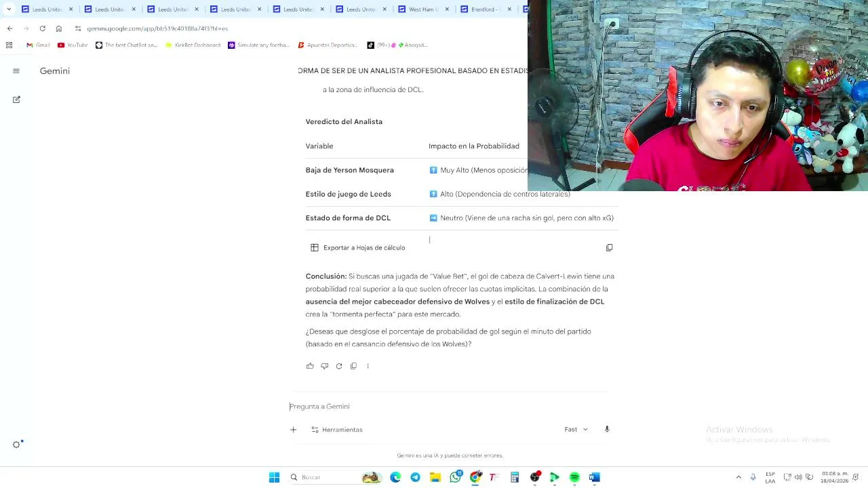The width and height of the screenshot is (868, 488).
Task: Export table to Hojas de cálculo
Action: coord(358,247)
